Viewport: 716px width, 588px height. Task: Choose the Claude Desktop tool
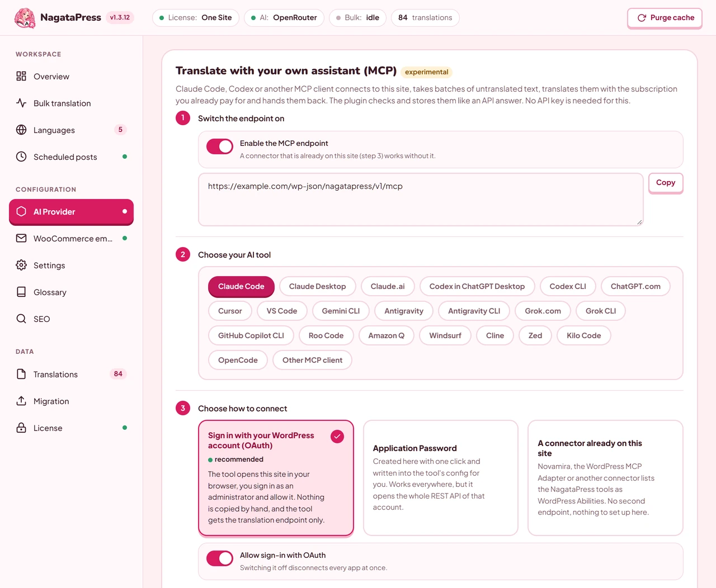click(x=317, y=286)
